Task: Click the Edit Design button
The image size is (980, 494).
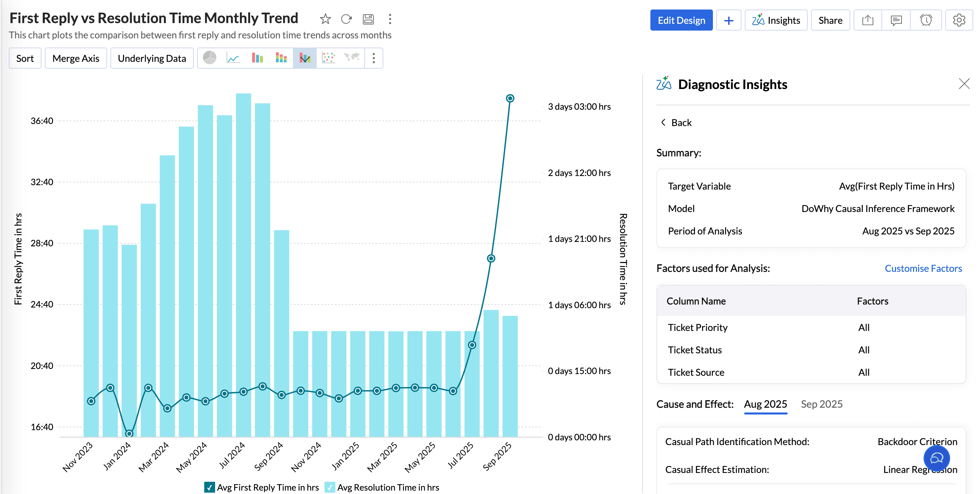Action: tap(681, 20)
